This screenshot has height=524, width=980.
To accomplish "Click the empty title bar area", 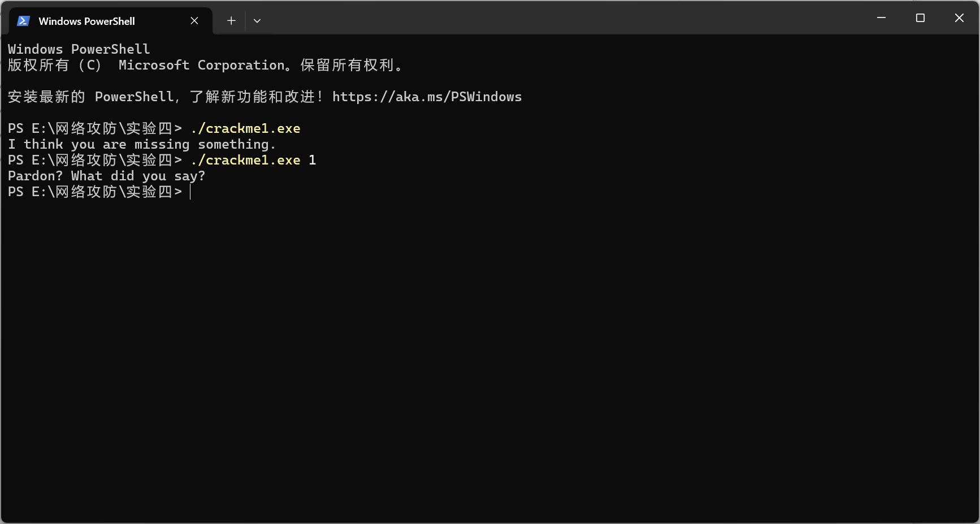I will (x=565, y=18).
